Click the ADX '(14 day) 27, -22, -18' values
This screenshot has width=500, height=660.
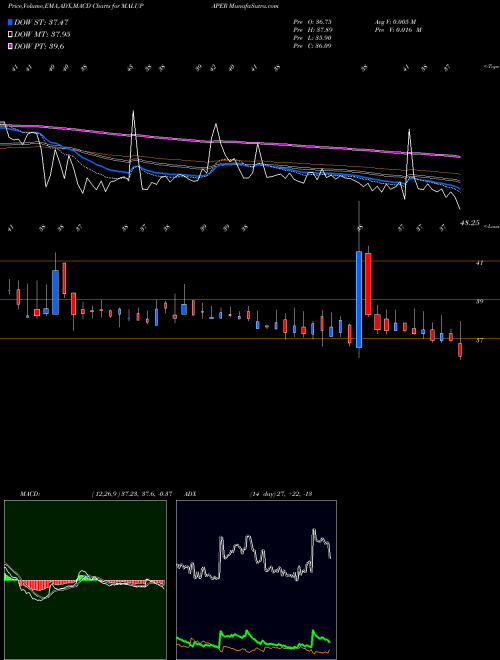[281, 494]
